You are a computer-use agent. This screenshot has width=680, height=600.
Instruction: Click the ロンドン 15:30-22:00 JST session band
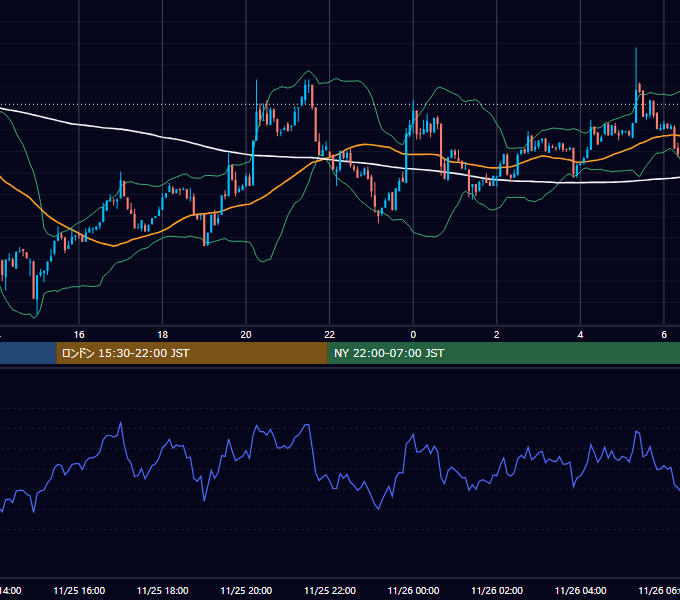(192, 353)
